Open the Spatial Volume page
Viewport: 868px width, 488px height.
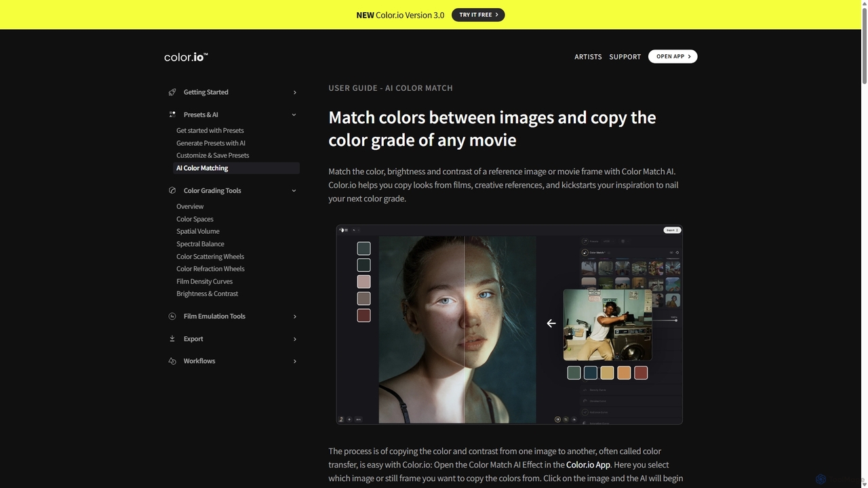[x=198, y=231]
